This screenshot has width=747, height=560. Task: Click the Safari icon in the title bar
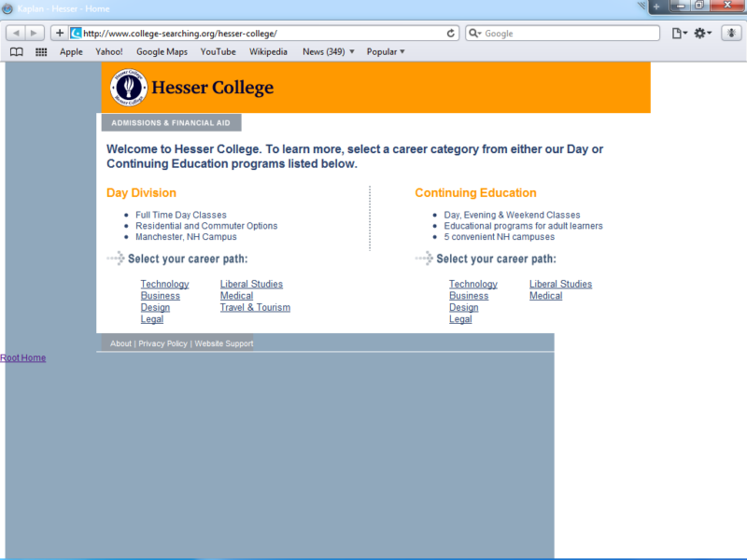7,8
